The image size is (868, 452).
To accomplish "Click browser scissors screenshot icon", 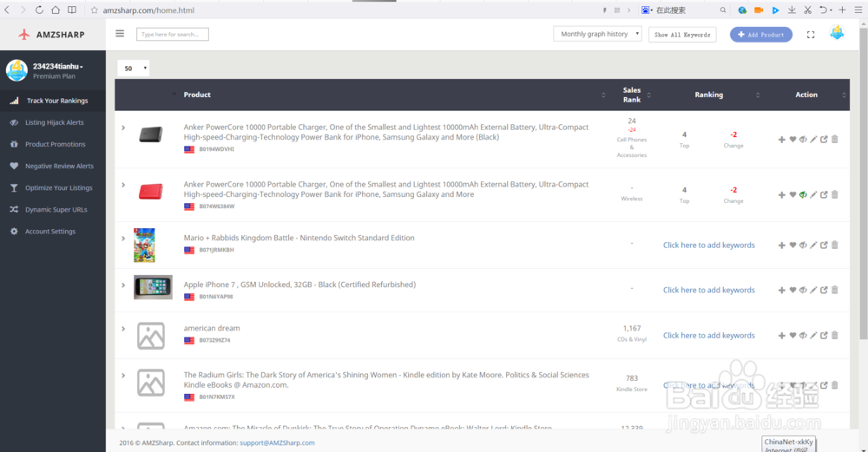I will (807, 10).
